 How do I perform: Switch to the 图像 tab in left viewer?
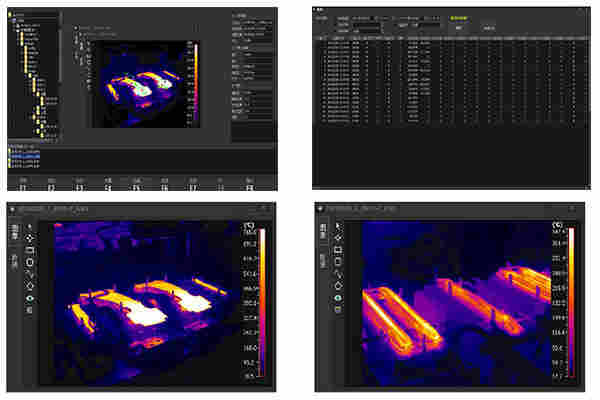(x=14, y=231)
